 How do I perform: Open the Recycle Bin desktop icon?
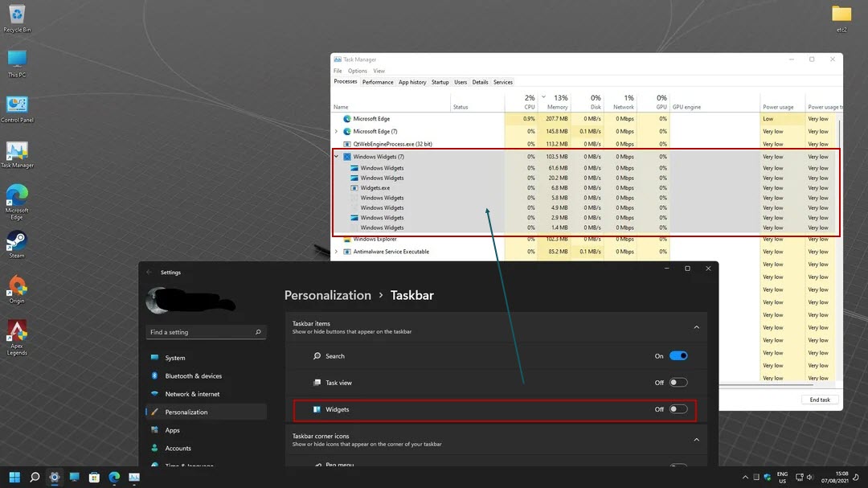coord(17,18)
